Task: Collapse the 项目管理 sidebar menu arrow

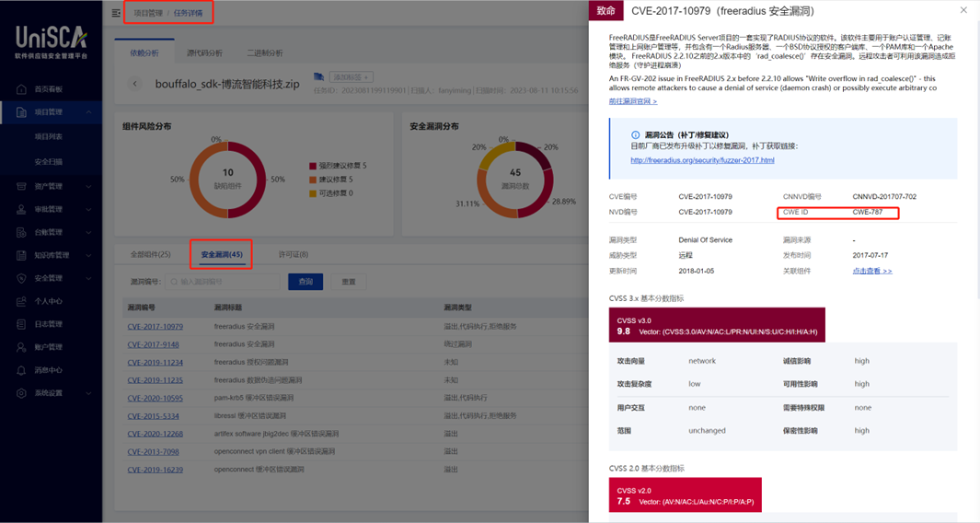Action: pos(88,112)
